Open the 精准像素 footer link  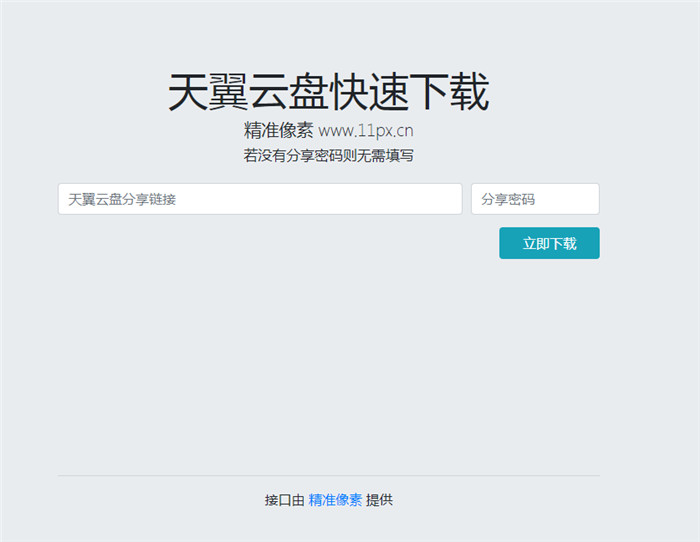(335, 500)
